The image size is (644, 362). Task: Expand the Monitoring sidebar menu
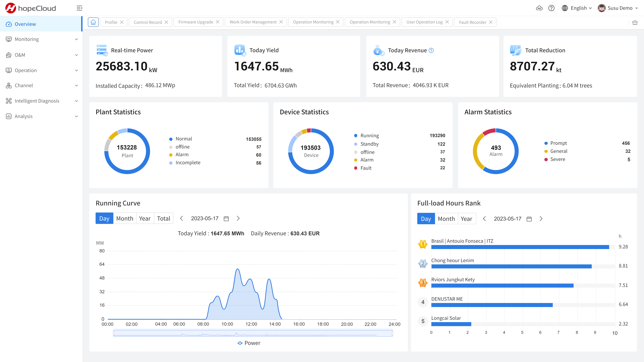pyautogui.click(x=41, y=39)
